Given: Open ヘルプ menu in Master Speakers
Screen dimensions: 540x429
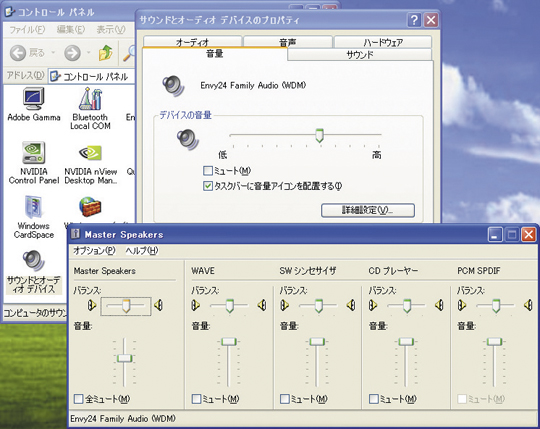Looking at the screenshot, I should pos(142,251).
